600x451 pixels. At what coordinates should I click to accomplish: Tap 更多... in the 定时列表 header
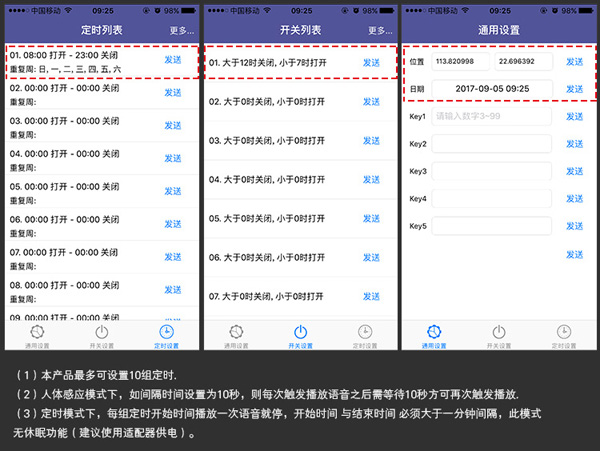coord(182,30)
